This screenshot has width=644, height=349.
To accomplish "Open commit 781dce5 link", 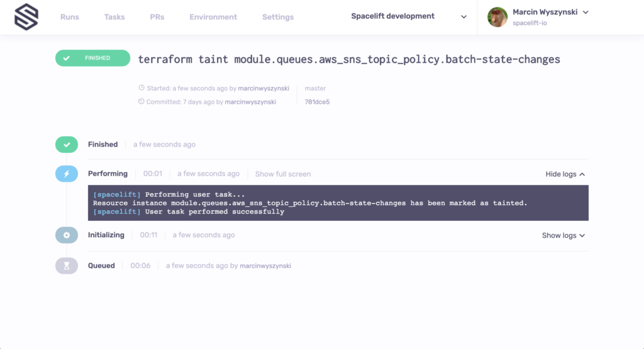I will (x=317, y=102).
